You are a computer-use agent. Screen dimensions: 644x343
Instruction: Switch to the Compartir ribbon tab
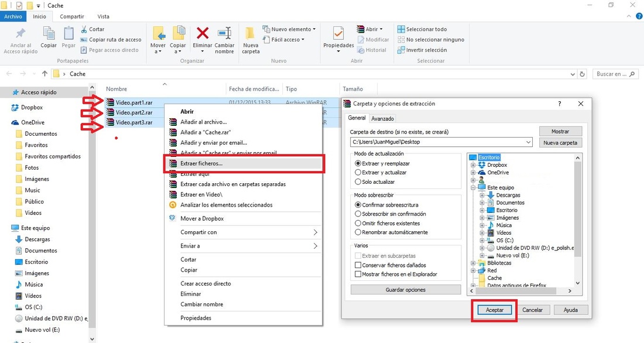72,16
